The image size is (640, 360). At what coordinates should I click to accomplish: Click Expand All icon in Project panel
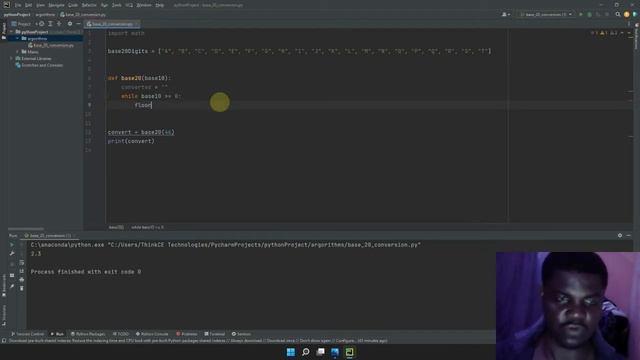[x=50, y=24]
